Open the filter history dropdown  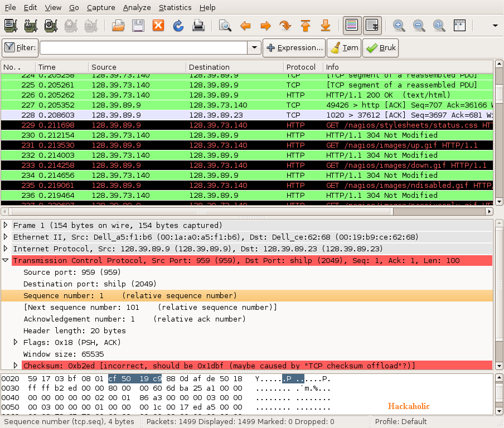[254, 47]
